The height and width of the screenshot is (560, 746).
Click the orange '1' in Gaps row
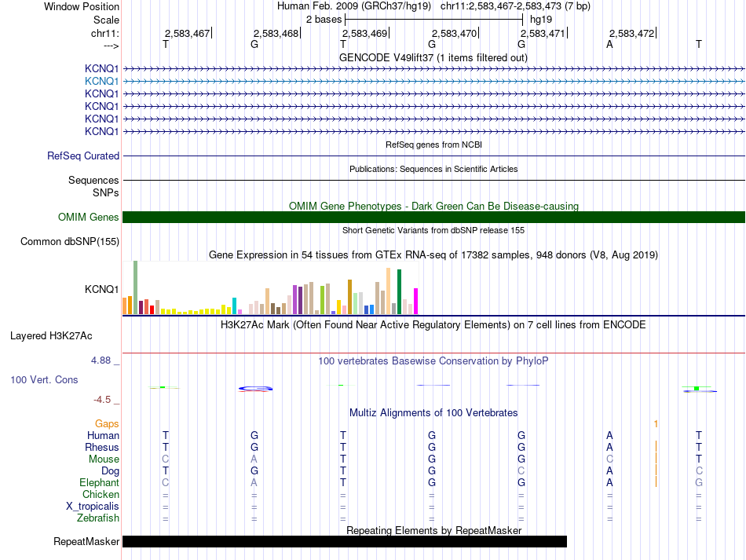656,424
